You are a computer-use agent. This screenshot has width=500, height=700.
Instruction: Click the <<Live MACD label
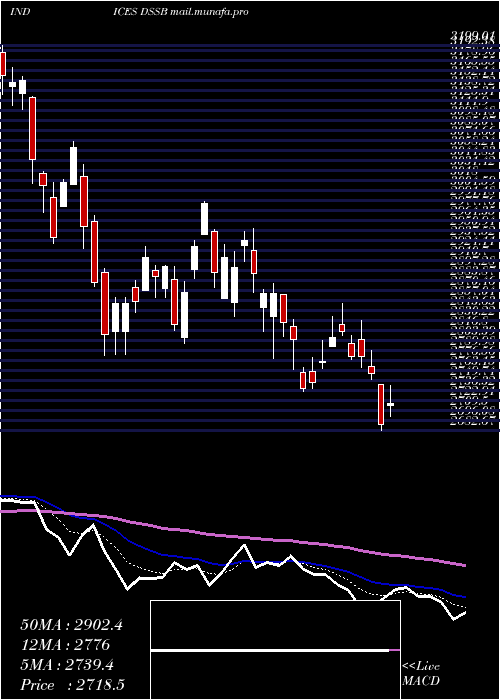pyautogui.click(x=421, y=674)
